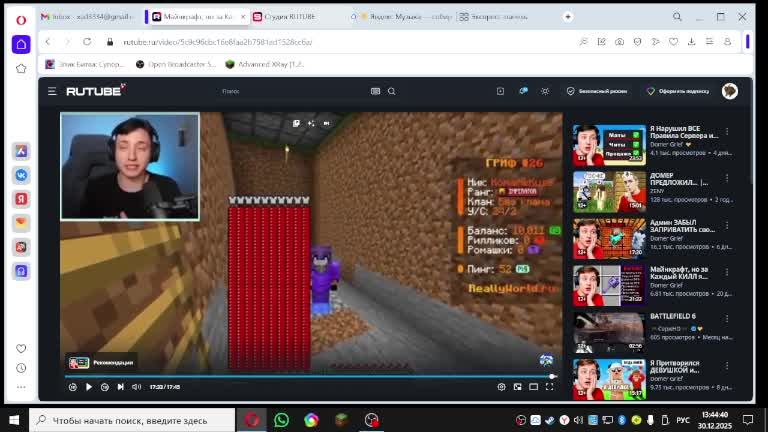
Task: Open Opera sidebar history clock icon
Action: (21, 368)
